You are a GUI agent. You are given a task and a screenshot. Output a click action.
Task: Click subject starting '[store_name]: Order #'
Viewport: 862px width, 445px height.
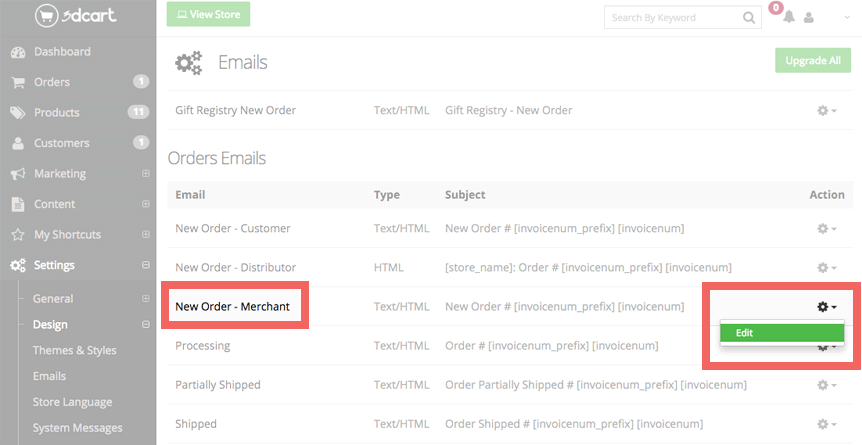coord(588,267)
